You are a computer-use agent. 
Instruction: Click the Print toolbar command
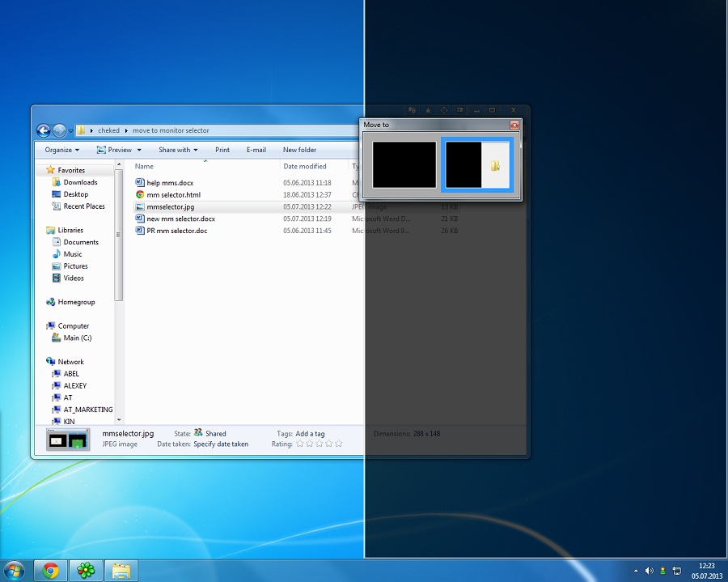pyautogui.click(x=222, y=150)
